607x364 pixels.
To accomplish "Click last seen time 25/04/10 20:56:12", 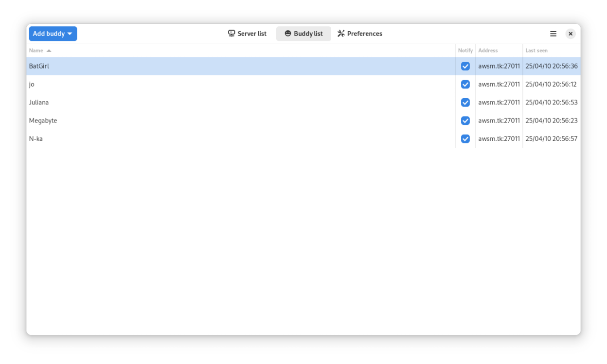I will click(551, 84).
